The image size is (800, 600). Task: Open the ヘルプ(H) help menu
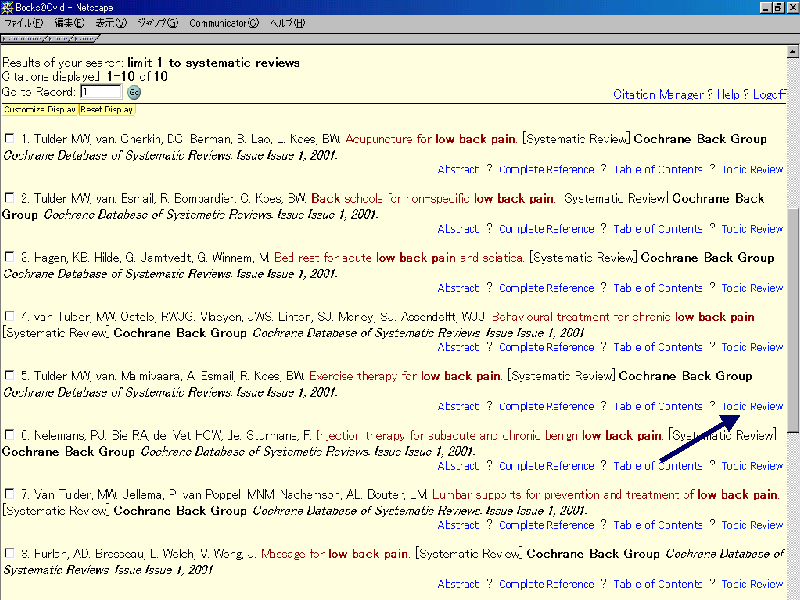pyautogui.click(x=288, y=22)
